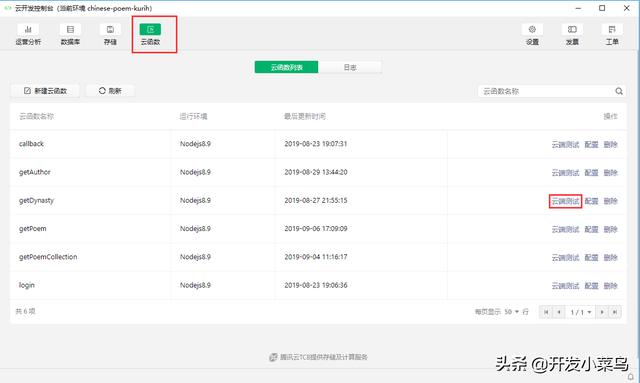The height and width of the screenshot is (383, 640).
Task: Go to the next page arrow
Action: pyautogui.click(x=602, y=312)
